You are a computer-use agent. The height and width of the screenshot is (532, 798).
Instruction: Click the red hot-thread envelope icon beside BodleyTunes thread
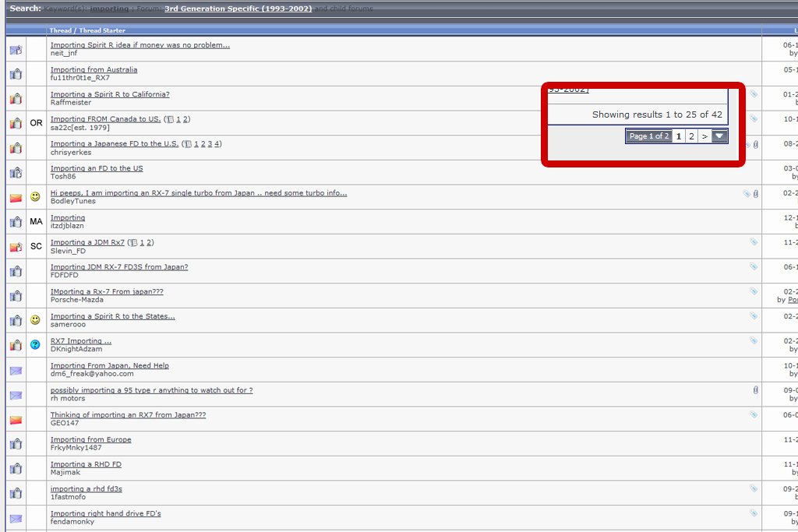pos(16,197)
